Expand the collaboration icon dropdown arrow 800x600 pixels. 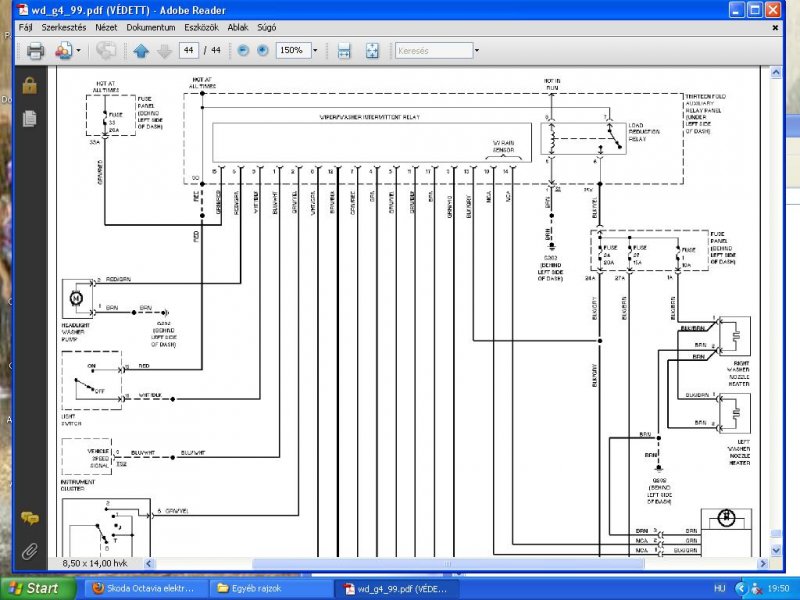pos(78,51)
